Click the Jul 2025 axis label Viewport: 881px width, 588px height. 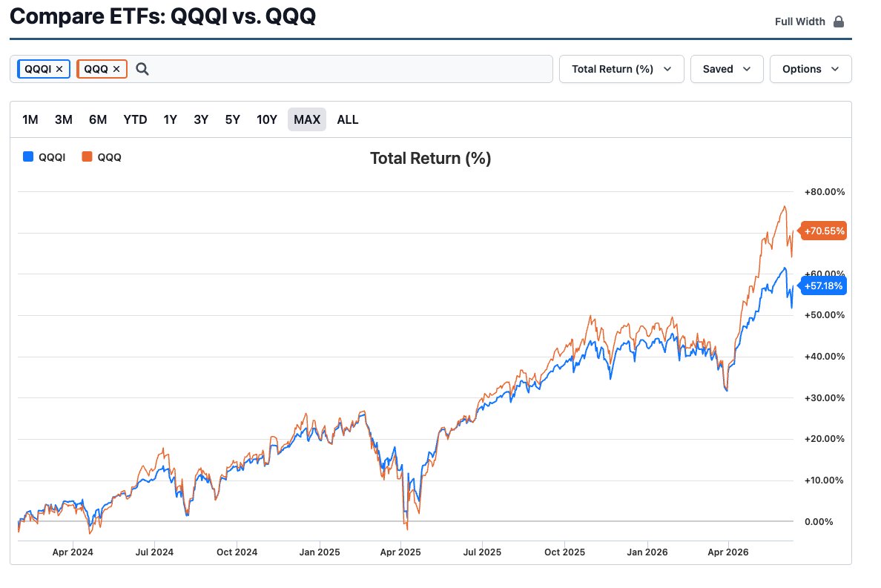click(482, 552)
